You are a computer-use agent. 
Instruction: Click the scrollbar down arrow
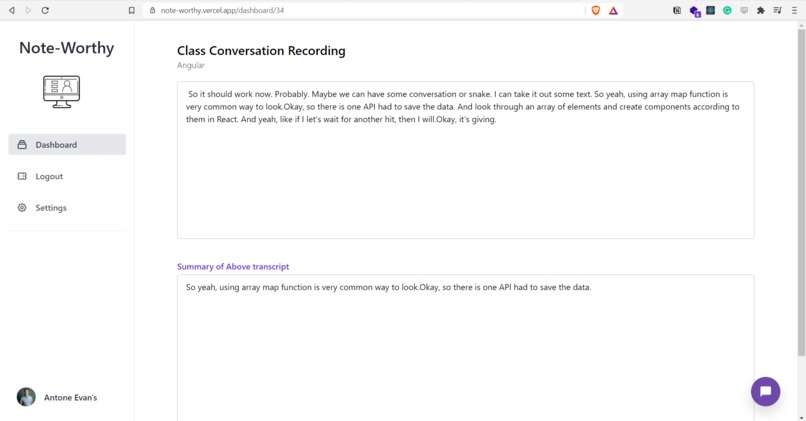(801, 417)
